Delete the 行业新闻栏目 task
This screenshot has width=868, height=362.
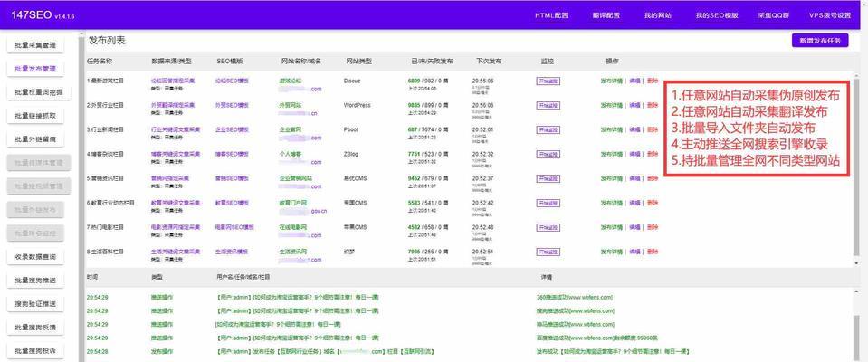coord(653,129)
